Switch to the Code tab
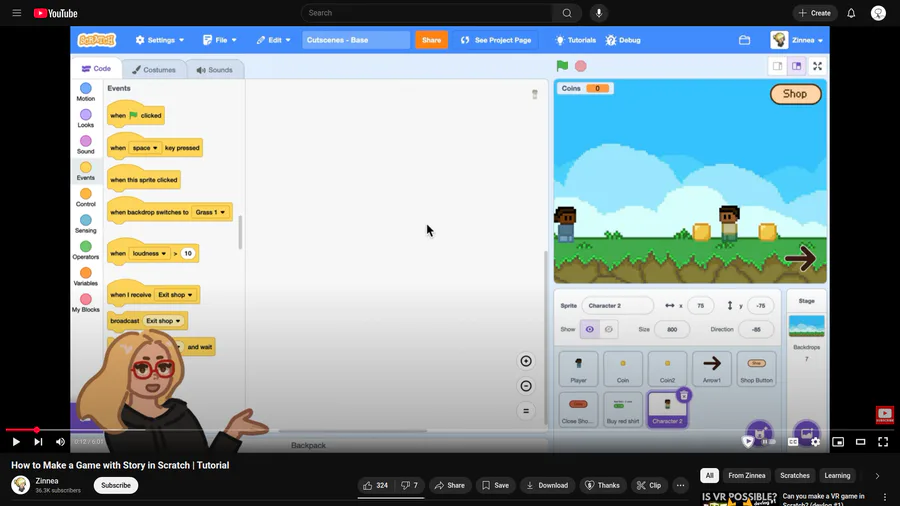 96,69
